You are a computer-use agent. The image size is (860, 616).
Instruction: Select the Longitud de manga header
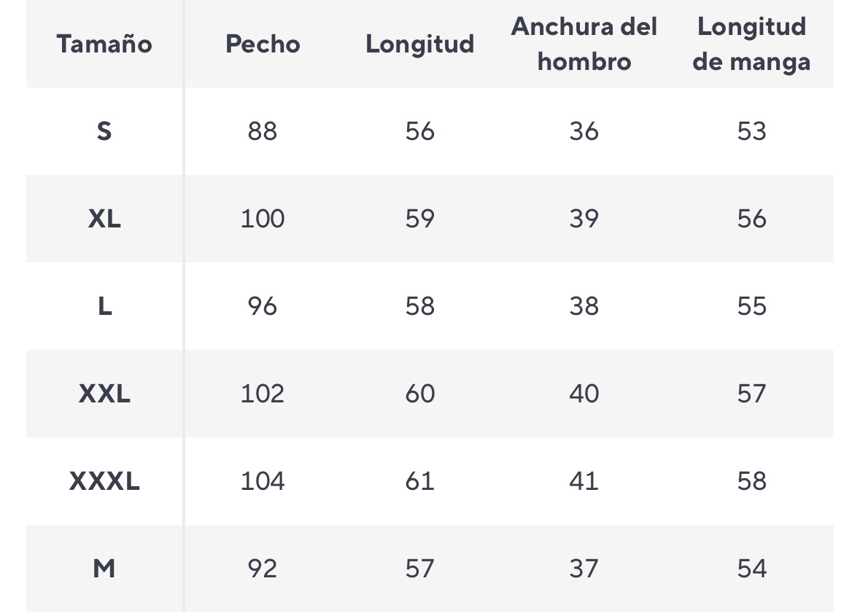point(751,44)
